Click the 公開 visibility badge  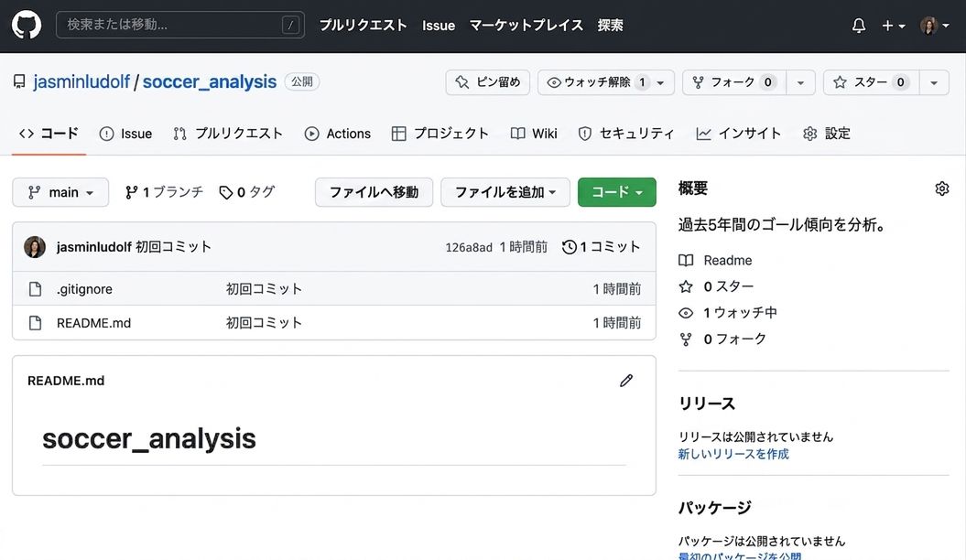pyautogui.click(x=302, y=81)
